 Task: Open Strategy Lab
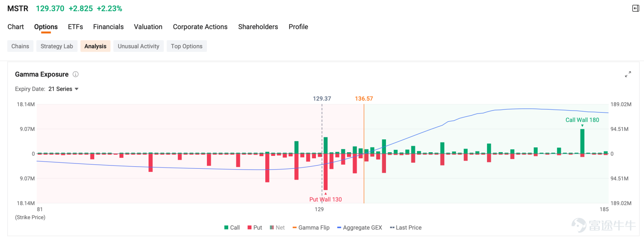[x=57, y=46]
